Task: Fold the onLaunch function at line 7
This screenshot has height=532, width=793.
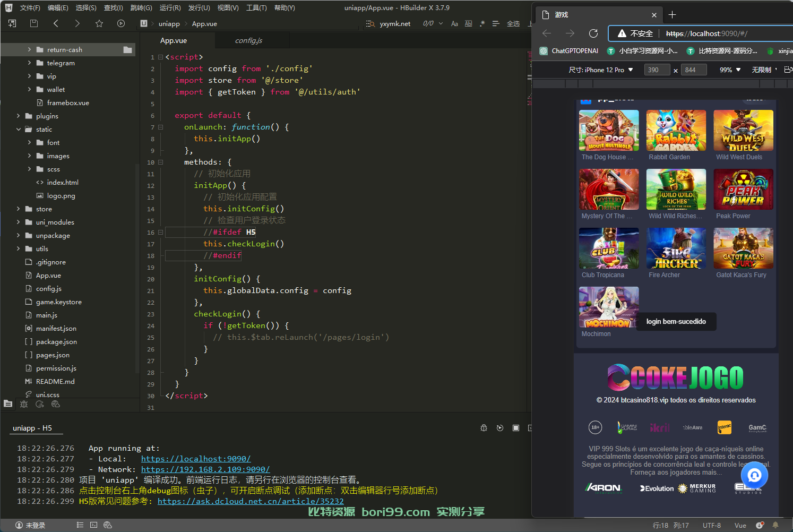Action: [x=160, y=127]
